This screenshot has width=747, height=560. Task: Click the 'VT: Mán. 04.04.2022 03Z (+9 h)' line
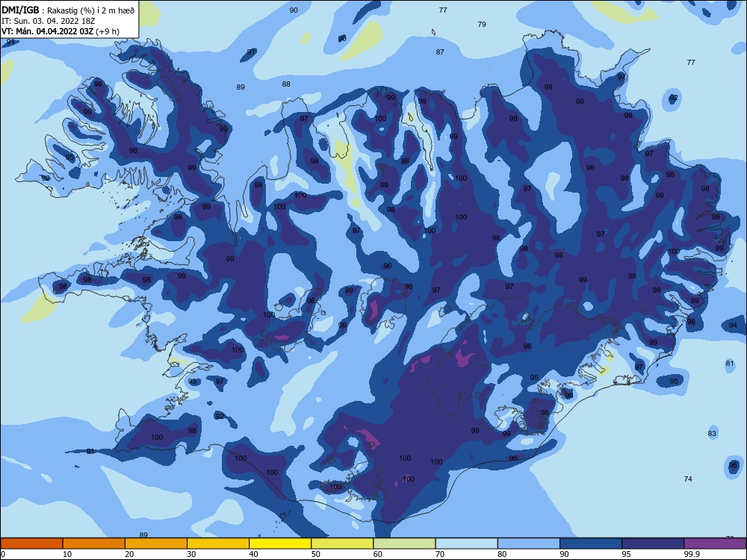[x=61, y=31]
